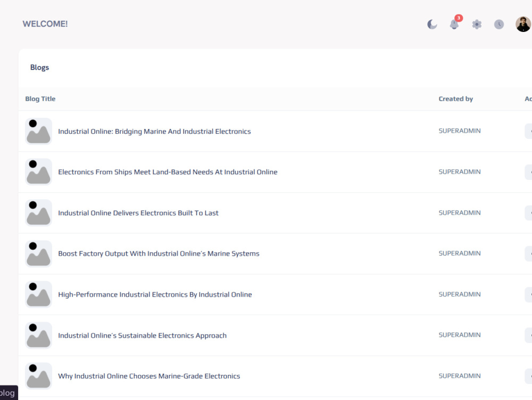Click the last row's image thumbnail

(x=38, y=375)
